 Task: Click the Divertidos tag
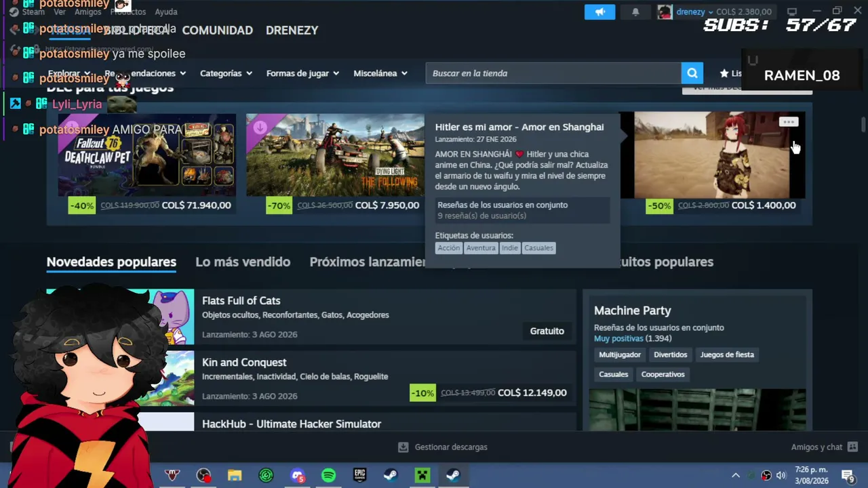coord(671,354)
